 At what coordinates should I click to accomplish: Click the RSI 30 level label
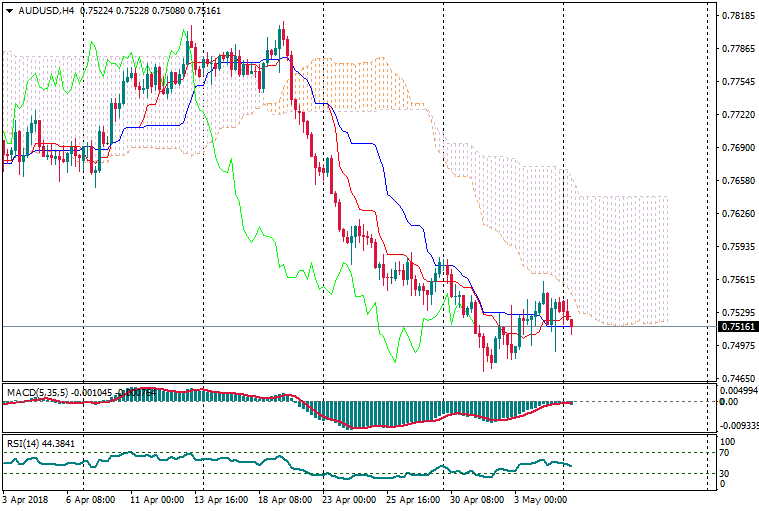[727, 473]
